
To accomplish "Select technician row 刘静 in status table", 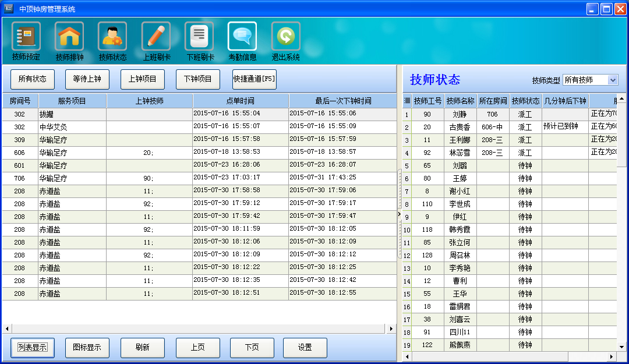I will (460, 114).
